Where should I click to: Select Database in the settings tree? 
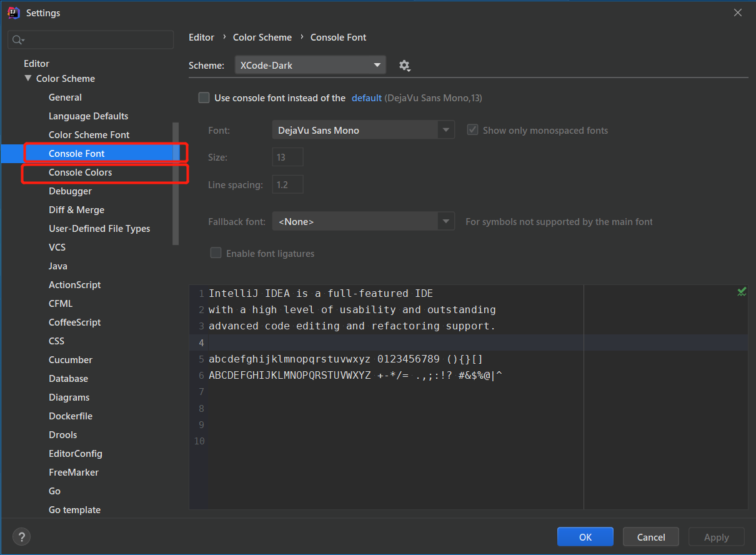pyautogui.click(x=69, y=379)
